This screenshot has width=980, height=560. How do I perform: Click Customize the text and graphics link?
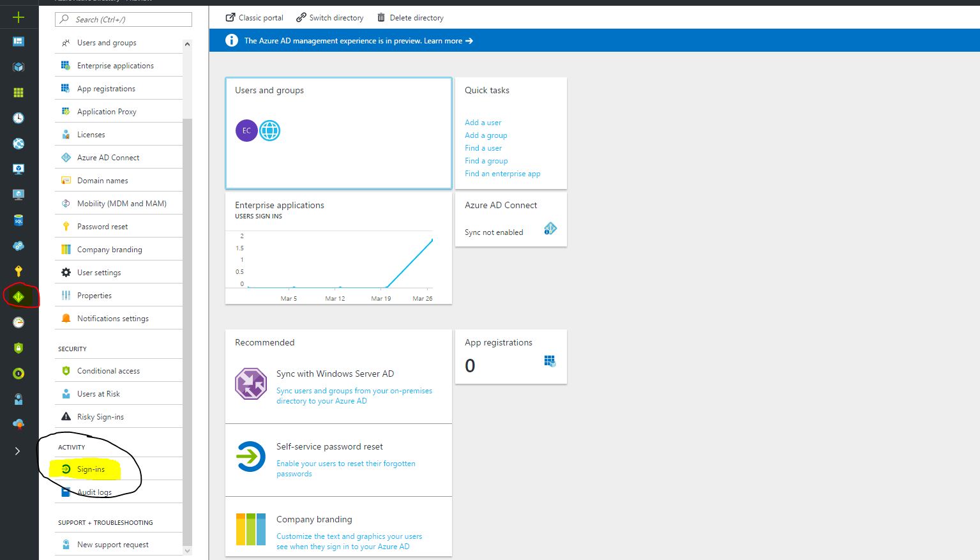[x=349, y=541]
